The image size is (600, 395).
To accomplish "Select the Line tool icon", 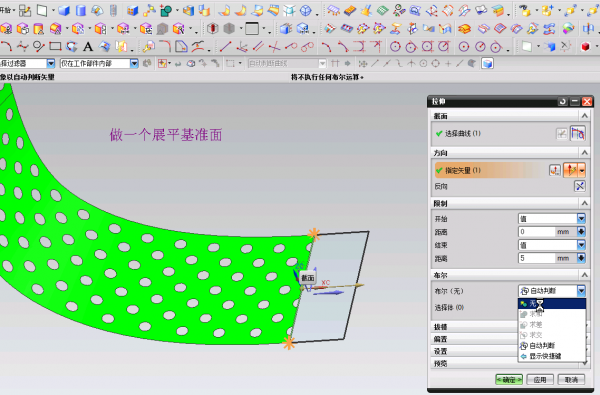I will tap(225, 47).
